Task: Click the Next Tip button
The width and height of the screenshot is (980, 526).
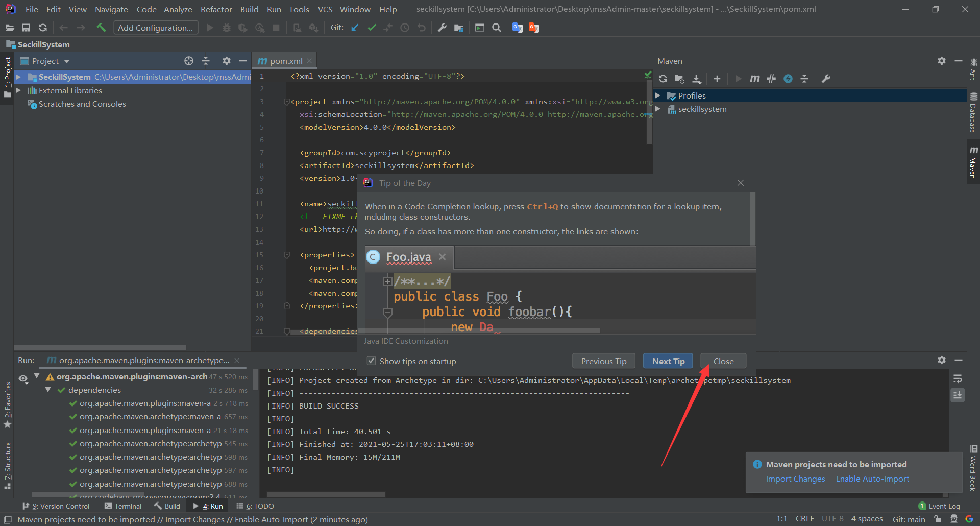Action: tap(668, 361)
